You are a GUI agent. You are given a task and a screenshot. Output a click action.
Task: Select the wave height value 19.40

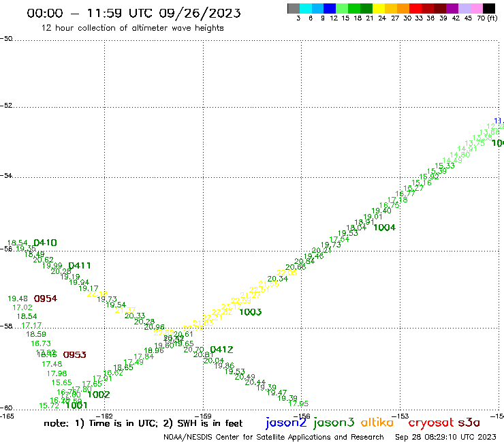[x=381, y=211]
